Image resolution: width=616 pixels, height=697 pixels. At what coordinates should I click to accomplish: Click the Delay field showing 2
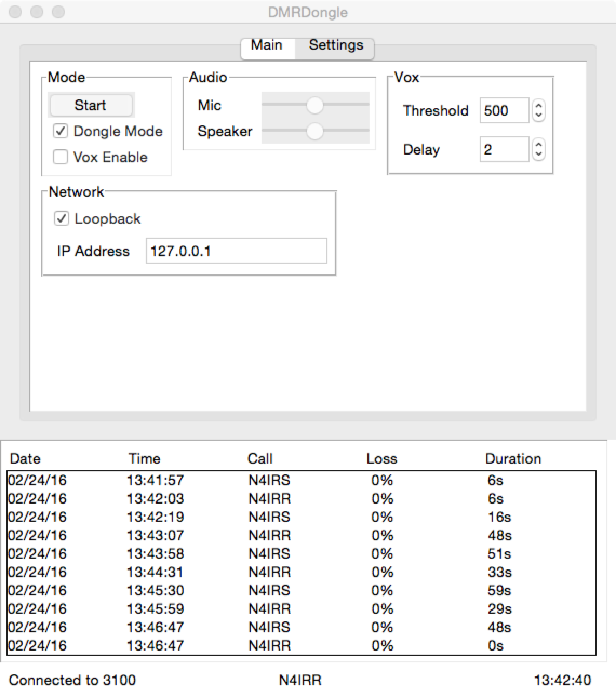[x=504, y=149]
